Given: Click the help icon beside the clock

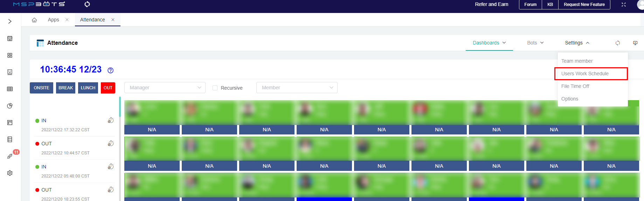Looking at the screenshot, I should [111, 70].
